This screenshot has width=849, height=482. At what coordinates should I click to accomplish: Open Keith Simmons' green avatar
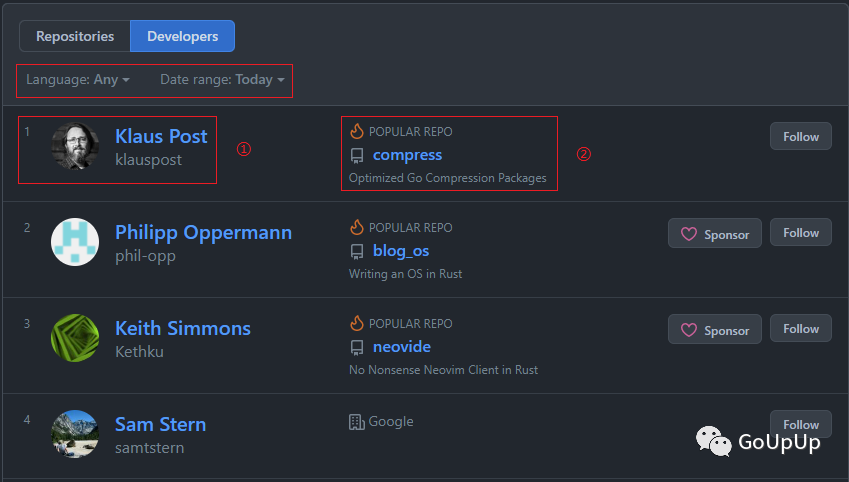(x=75, y=338)
